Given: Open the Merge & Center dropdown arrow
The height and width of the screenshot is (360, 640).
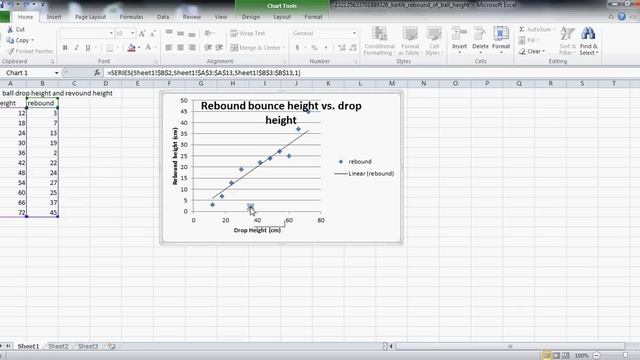Looking at the screenshot, I should [284, 48].
